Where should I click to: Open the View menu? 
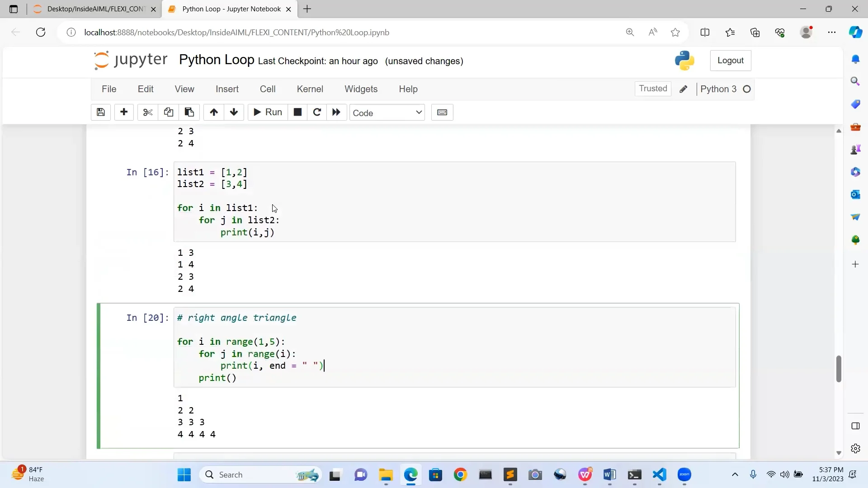coord(184,89)
